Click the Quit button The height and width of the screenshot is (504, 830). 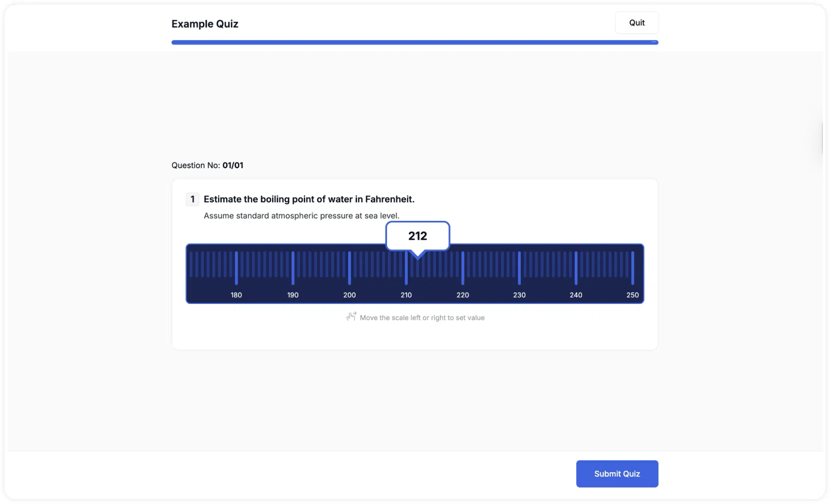pyautogui.click(x=637, y=23)
